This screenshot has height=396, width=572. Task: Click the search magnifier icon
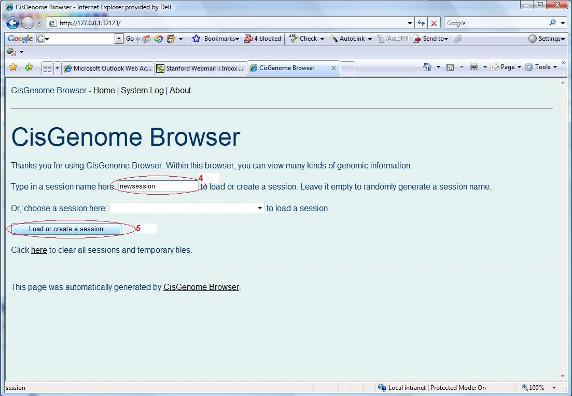coord(553,23)
